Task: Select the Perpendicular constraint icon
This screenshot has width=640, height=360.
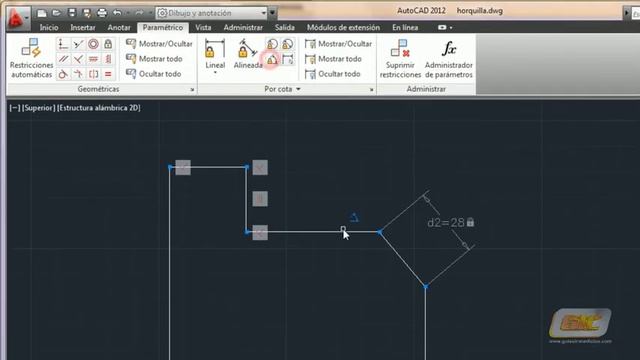Action: click(78, 59)
